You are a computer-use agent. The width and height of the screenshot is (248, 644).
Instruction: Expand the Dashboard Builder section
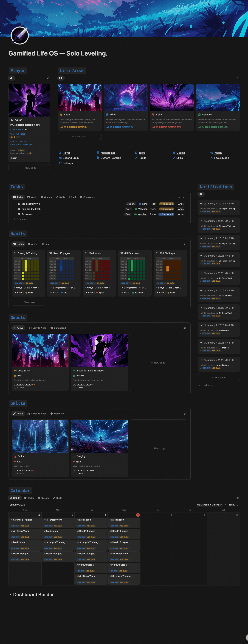[x=10, y=594]
